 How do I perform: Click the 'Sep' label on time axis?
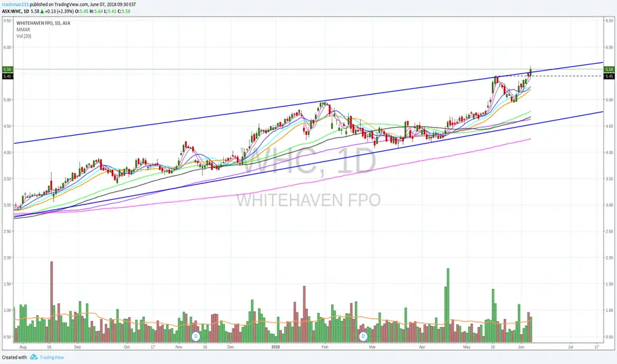(77, 347)
